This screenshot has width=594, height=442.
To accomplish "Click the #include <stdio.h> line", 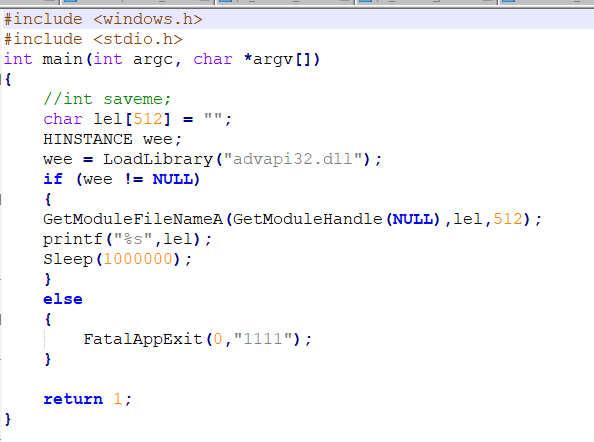I will (93, 39).
